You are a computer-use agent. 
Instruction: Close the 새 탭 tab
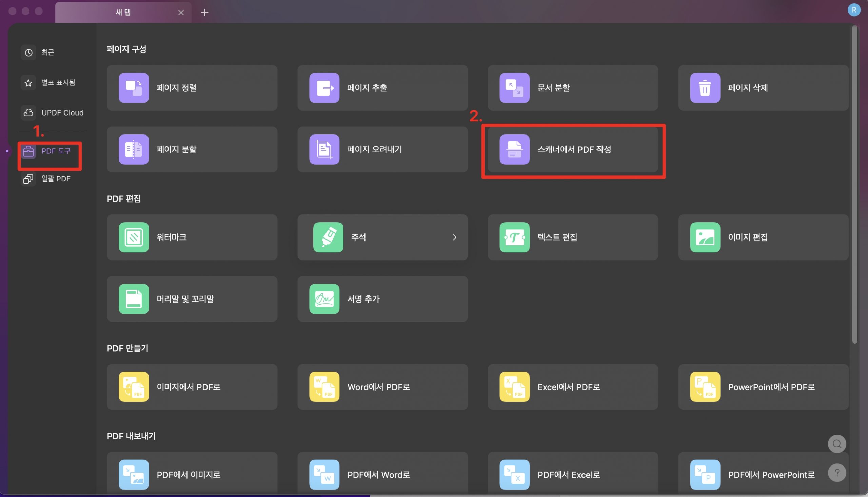point(181,13)
